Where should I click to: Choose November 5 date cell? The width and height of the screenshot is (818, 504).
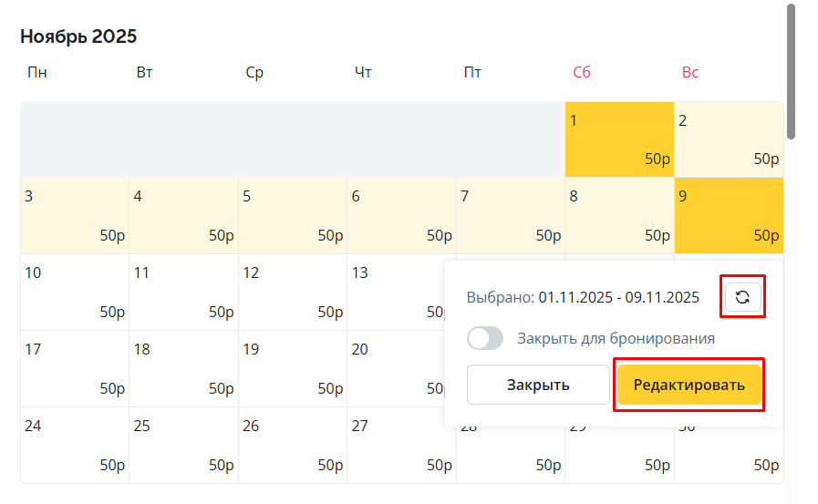(x=293, y=216)
